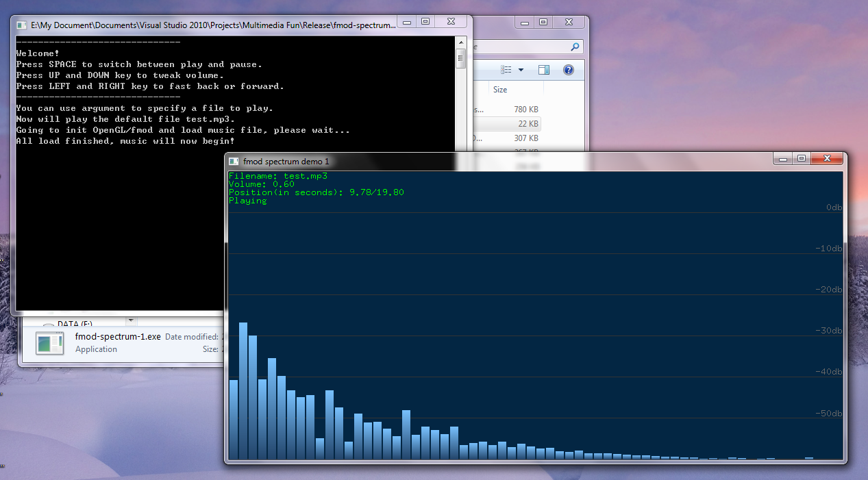Screen dimensions: 868x480
Task: Click the fmod-spectrum-1.exe application icon in details pane
Action: [49, 343]
